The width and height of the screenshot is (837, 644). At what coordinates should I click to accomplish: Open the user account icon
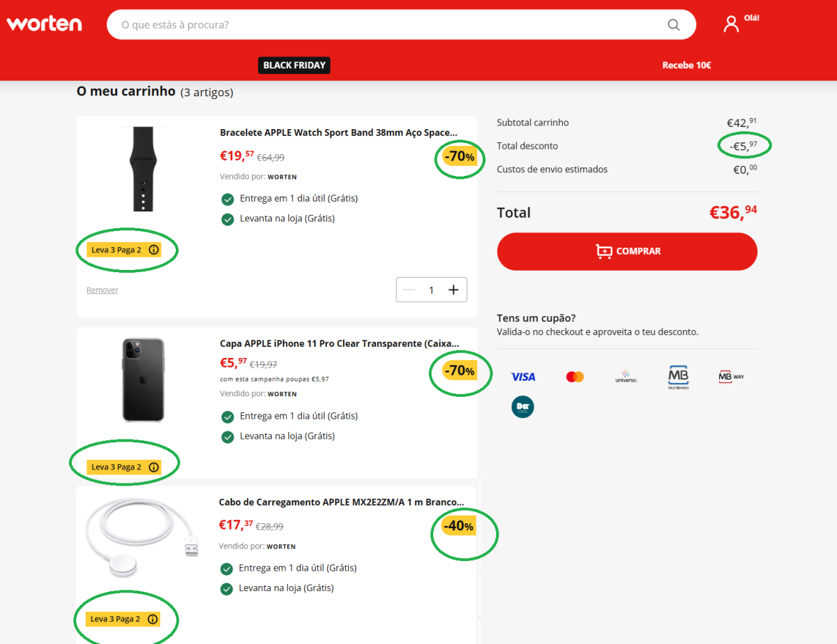point(731,24)
